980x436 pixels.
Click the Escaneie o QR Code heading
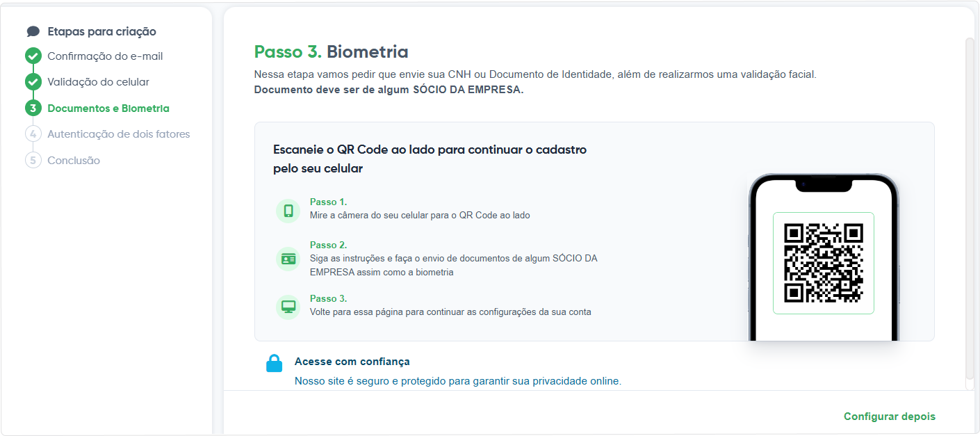click(x=430, y=159)
